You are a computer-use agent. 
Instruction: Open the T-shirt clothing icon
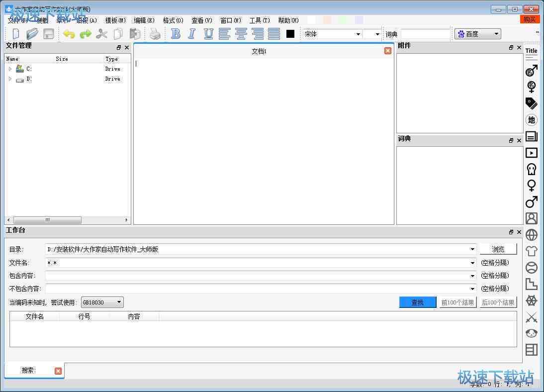(531, 251)
